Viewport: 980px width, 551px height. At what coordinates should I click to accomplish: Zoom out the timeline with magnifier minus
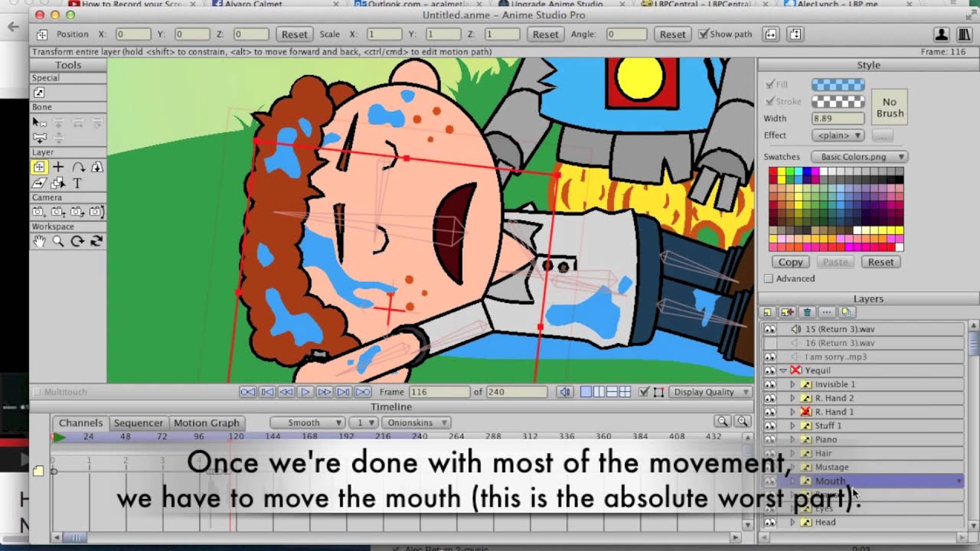[x=722, y=422]
